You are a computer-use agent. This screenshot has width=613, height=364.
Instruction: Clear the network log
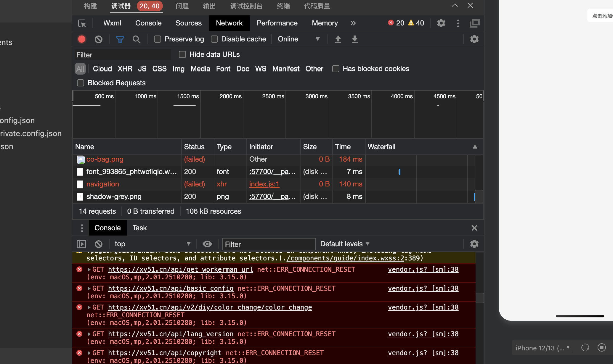point(99,39)
